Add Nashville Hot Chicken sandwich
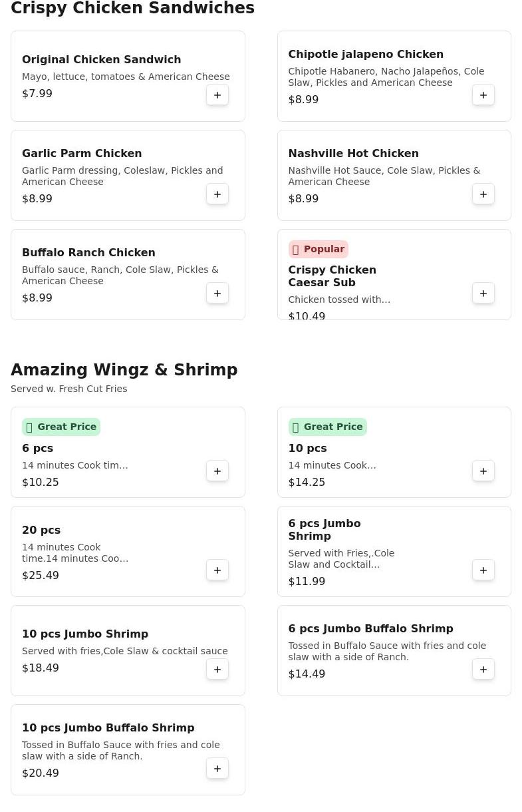This screenshot has height=812, width=522. (x=483, y=194)
